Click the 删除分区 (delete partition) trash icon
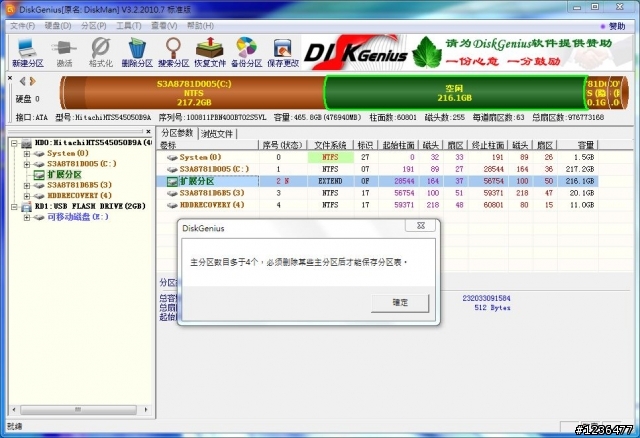This screenshot has height=438, width=640. [137, 52]
